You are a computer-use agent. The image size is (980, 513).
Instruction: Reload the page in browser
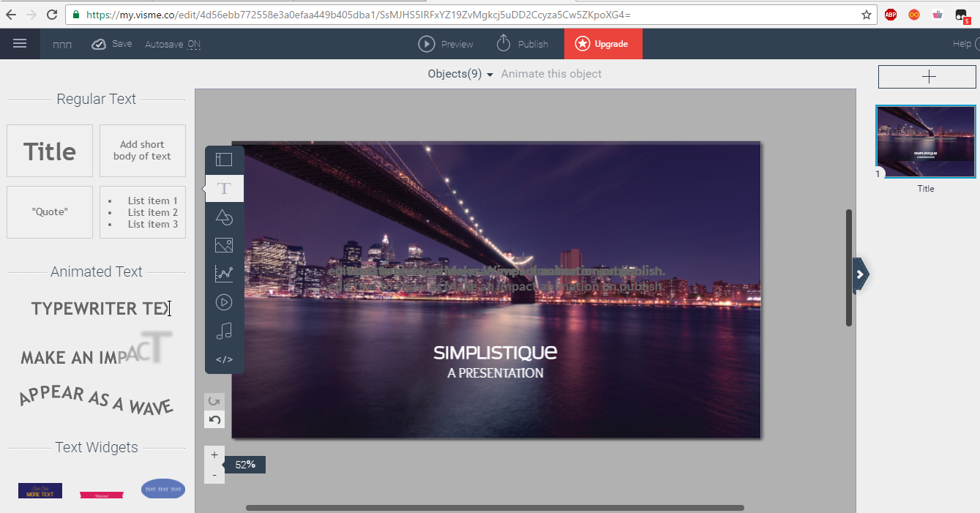point(52,15)
